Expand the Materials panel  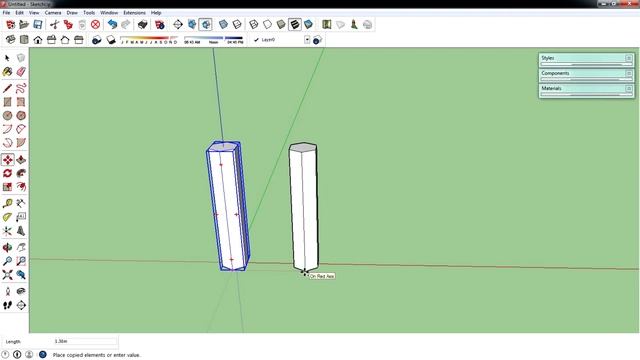[586, 89]
